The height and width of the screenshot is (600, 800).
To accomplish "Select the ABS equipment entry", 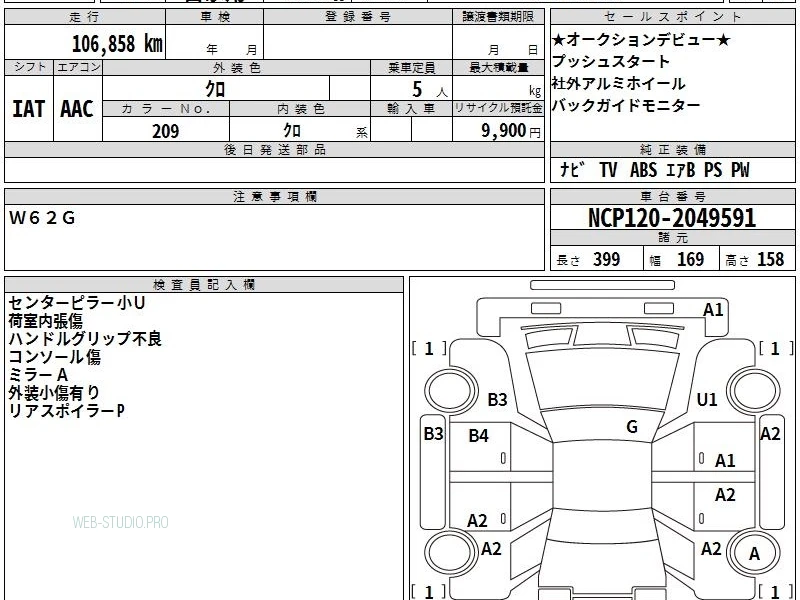I will pos(643,169).
